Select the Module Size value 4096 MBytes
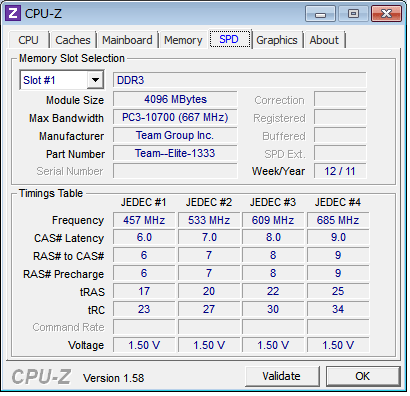The image size is (410, 396). pos(175,99)
